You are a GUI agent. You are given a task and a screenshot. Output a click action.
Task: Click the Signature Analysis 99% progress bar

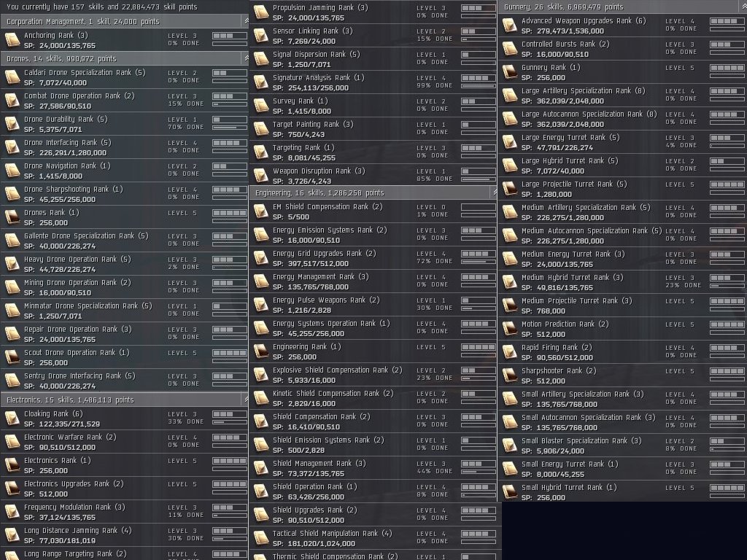pyautogui.click(x=479, y=86)
